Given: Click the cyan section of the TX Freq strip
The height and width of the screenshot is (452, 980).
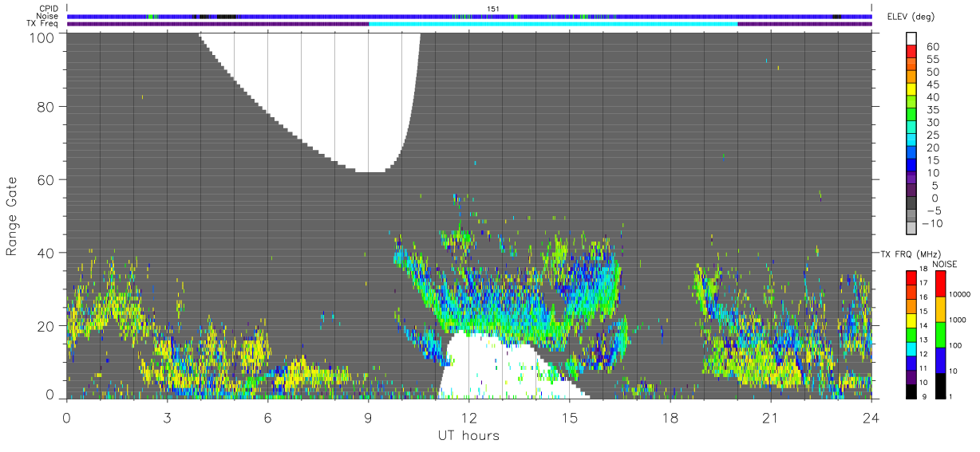Looking at the screenshot, I should [553, 24].
